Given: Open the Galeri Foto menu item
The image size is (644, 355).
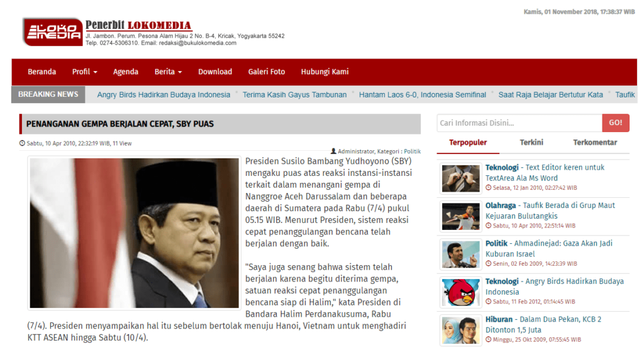Looking at the screenshot, I should tap(267, 72).
